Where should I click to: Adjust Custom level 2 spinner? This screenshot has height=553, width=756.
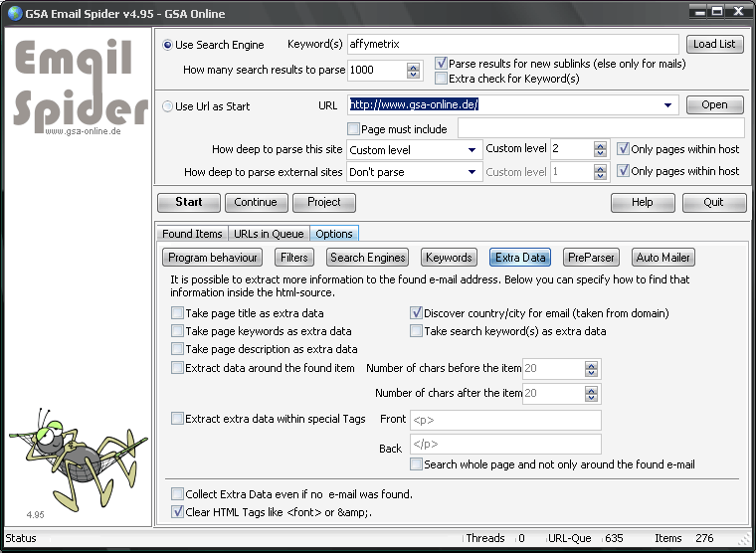point(600,149)
